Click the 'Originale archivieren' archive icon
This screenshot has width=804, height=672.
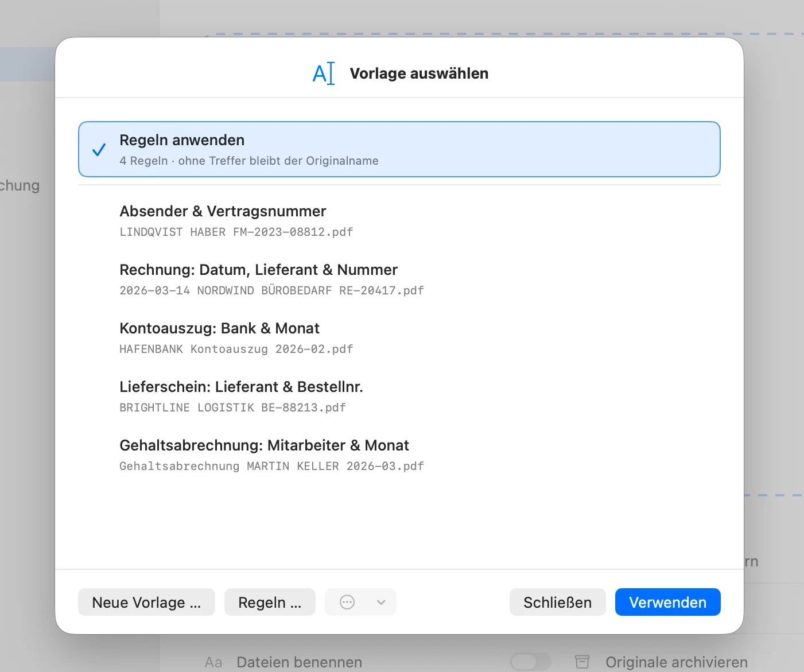582,662
